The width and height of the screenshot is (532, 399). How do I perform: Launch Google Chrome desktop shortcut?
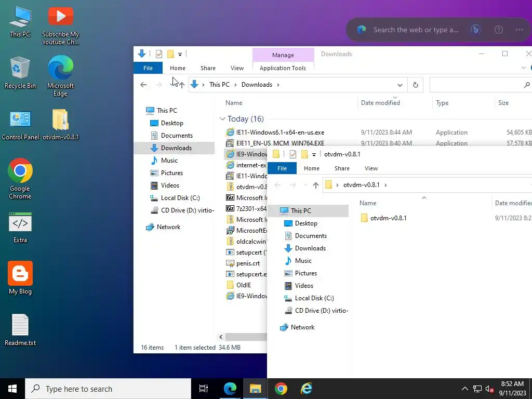(x=20, y=179)
